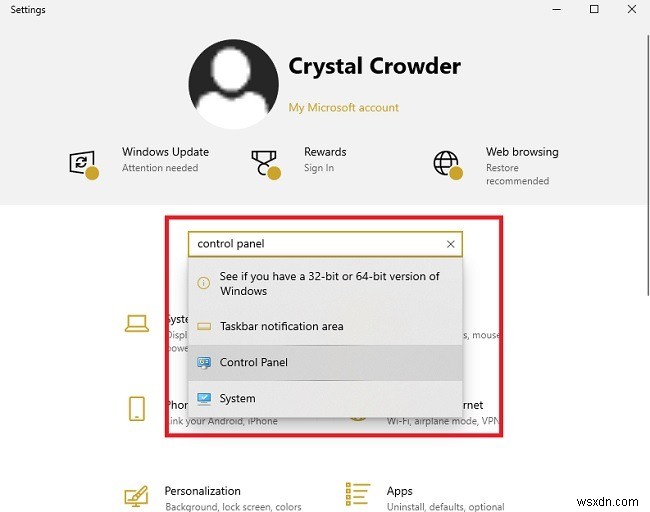
Task: Click the Apps list icon
Action: click(x=357, y=494)
